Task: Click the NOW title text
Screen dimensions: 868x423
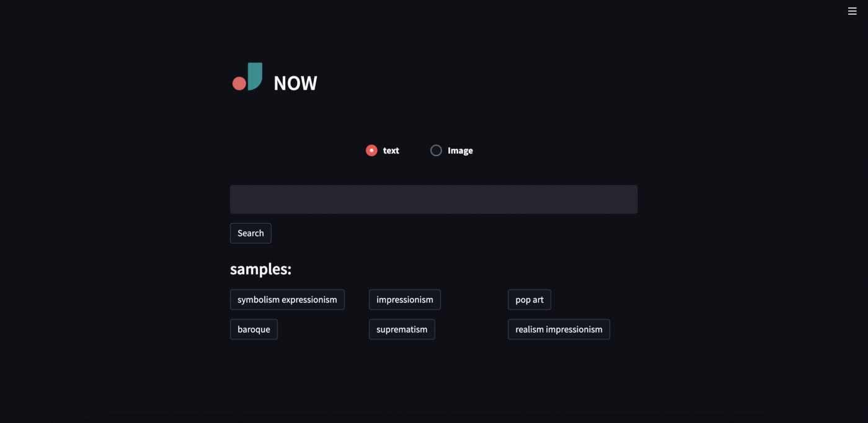Action: click(295, 83)
